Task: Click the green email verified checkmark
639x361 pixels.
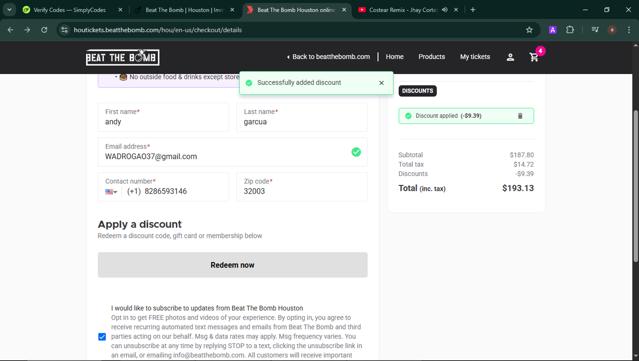Action: (356, 152)
